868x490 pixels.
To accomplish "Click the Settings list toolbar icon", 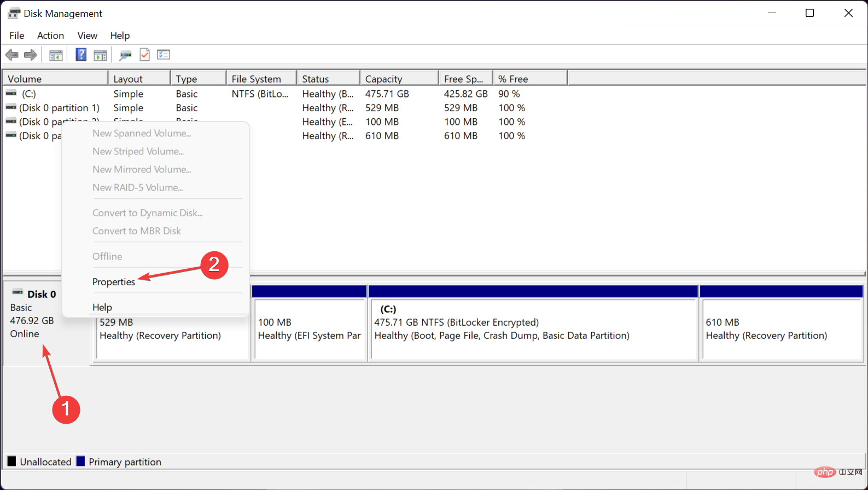I will pos(164,55).
